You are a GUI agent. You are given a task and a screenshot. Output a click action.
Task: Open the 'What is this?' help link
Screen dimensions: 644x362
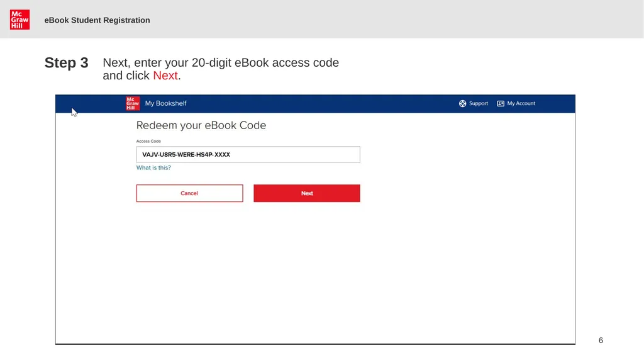click(x=153, y=168)
